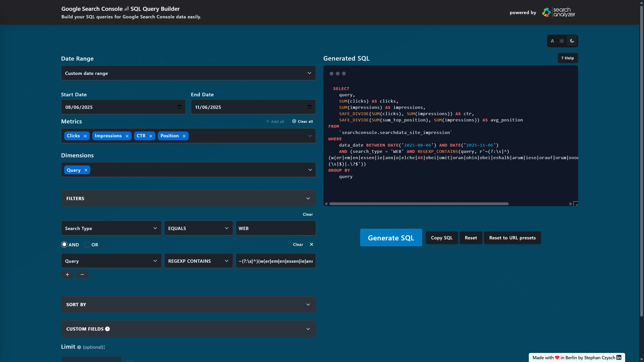Collapse the FILTERS section
The image size is (644, 362).
pos(188,198)
